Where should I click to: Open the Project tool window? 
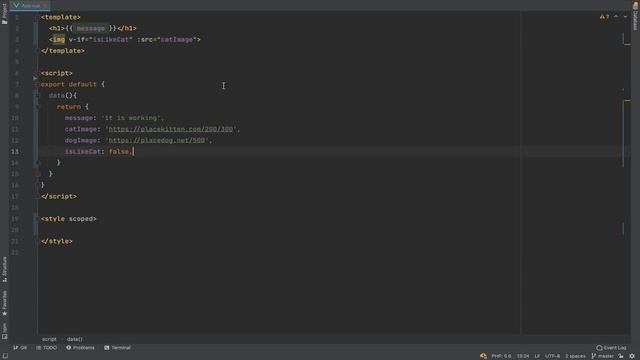point(4,13)
